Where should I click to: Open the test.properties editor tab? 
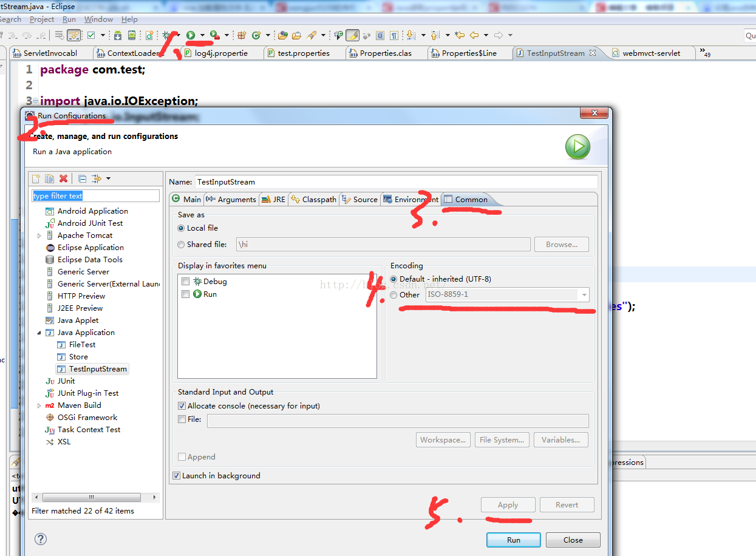[303, 53]
